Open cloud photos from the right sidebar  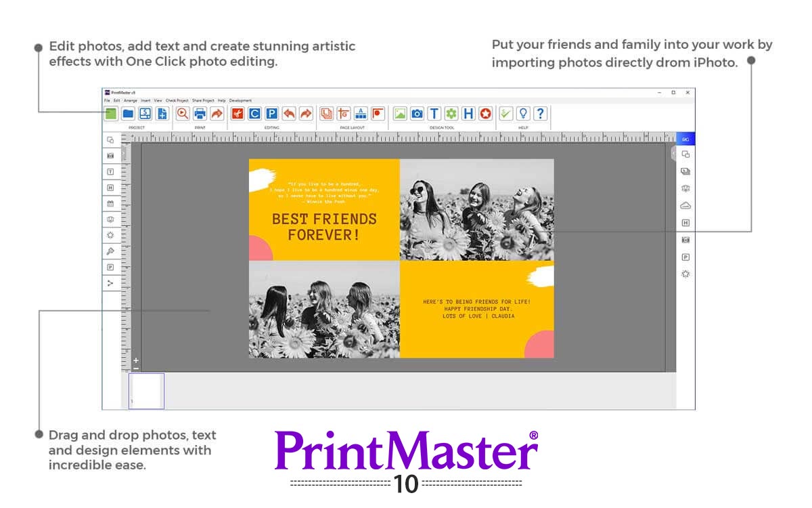pos(685,205)
